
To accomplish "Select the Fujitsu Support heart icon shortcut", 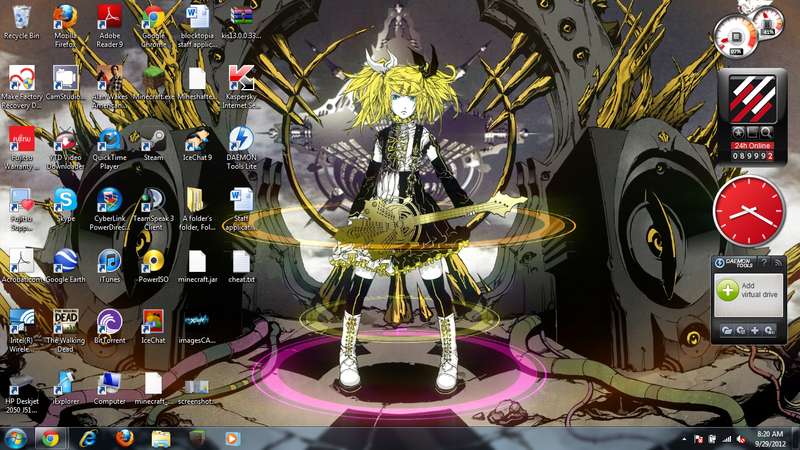I will 21,209.
